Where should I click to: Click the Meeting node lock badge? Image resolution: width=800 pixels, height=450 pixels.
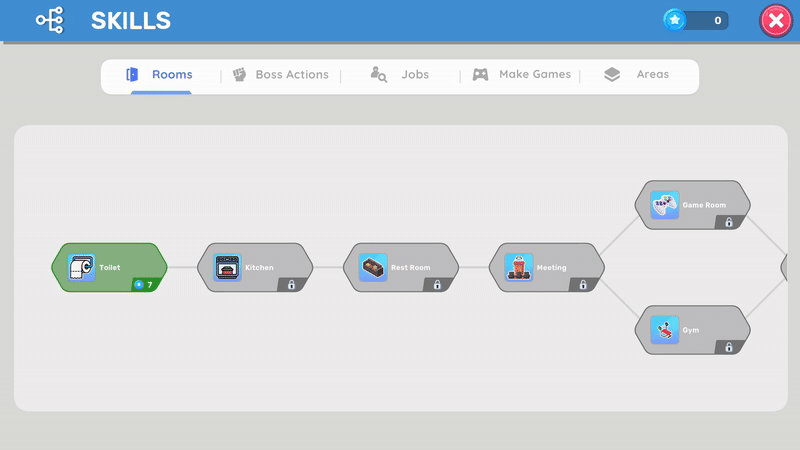(x=583, y=285)
